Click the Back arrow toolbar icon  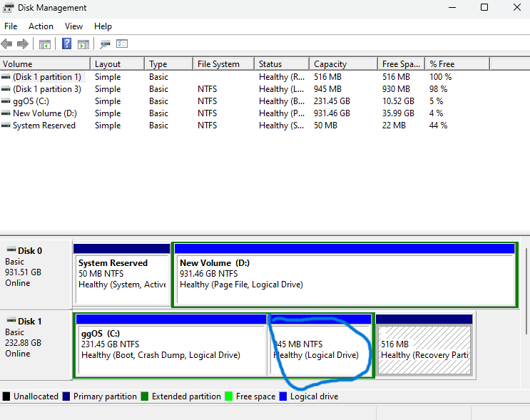click(x=6, y=44)
